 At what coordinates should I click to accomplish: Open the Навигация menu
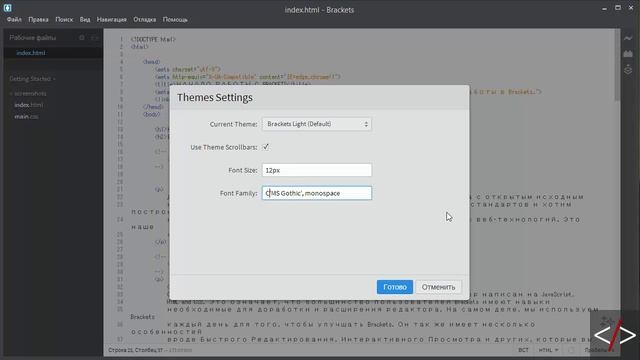point(111,19)
